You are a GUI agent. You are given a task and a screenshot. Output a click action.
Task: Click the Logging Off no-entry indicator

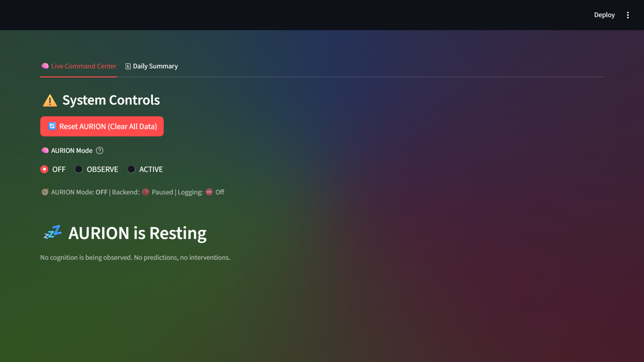[209, 192]
